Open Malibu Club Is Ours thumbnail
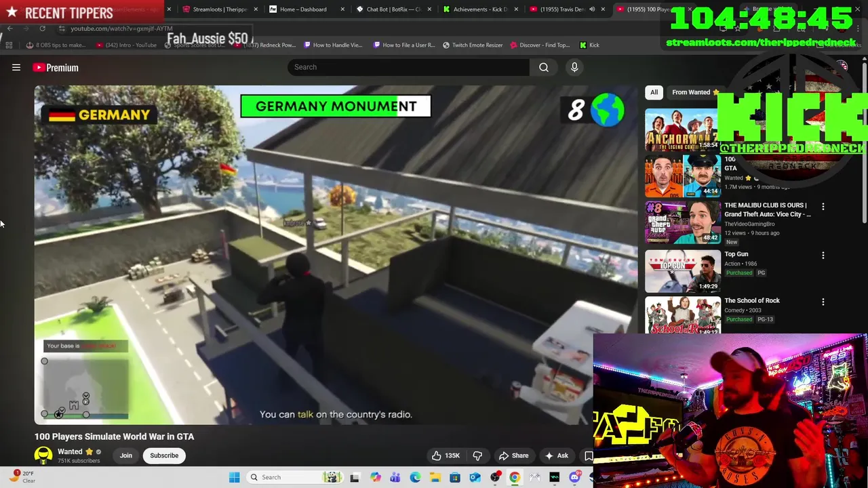Image resolution: width=868 pixels, height=488 pixels. [682, 222]
